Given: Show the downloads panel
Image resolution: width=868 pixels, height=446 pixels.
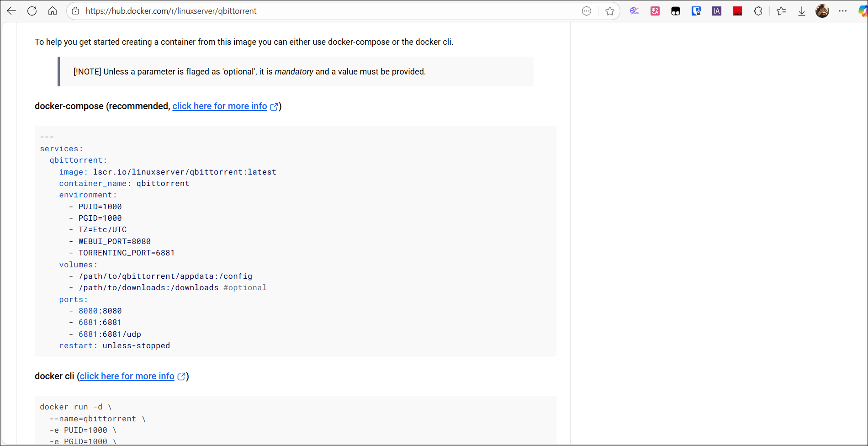Looking at the screenshot, I should pyautogui.click(x=802, y=11).
